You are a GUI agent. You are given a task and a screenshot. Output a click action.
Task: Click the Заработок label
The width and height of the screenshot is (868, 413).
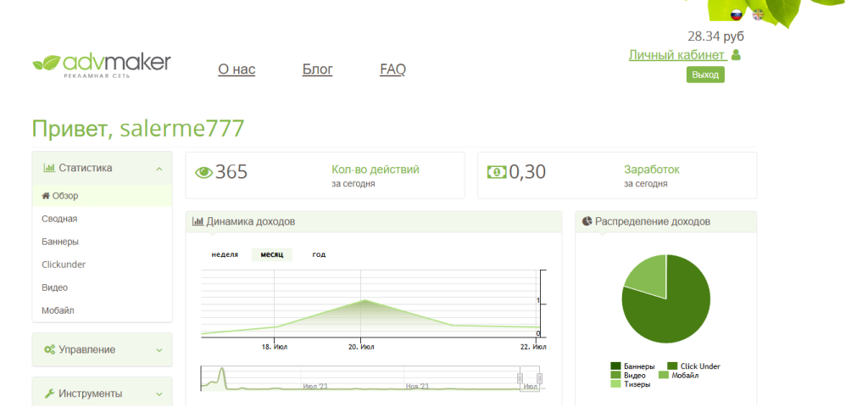pyautogui.click(x=652, y=170)
